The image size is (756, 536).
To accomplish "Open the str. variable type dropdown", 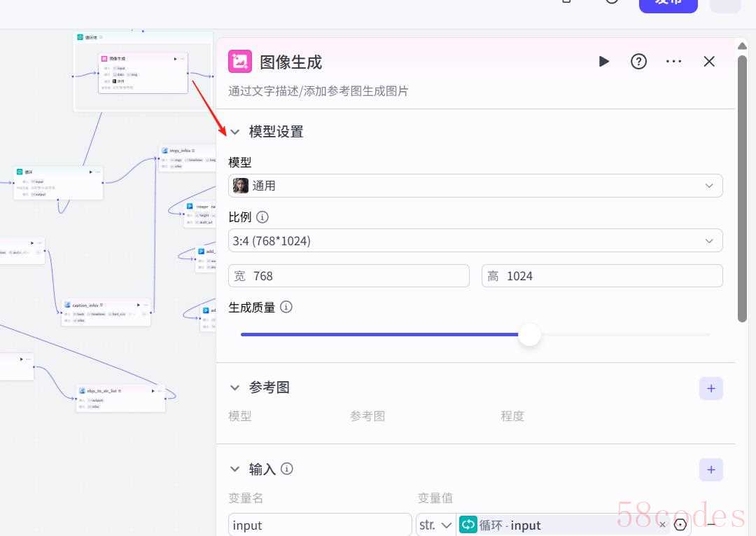I will click(435, 525).
